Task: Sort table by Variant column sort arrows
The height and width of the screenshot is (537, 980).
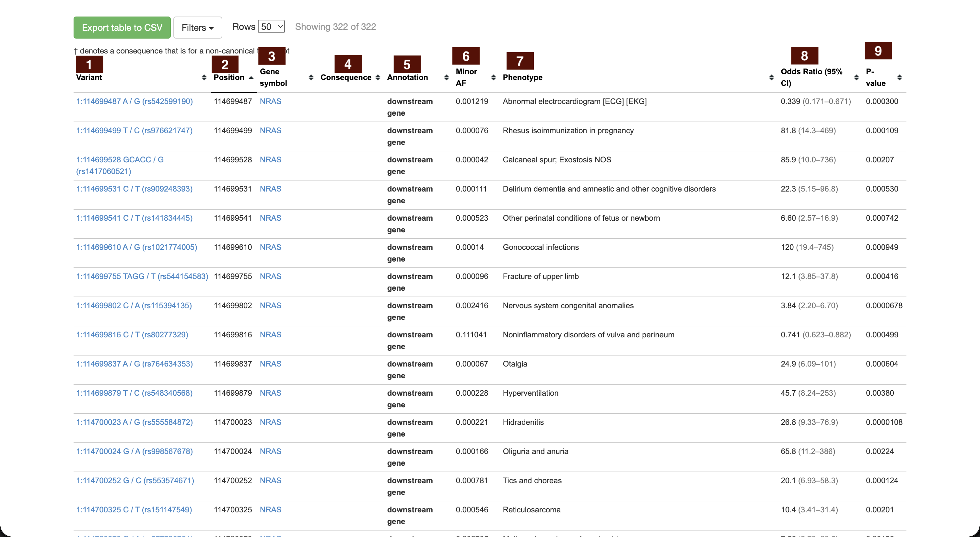Action: (x=204, y=77)
